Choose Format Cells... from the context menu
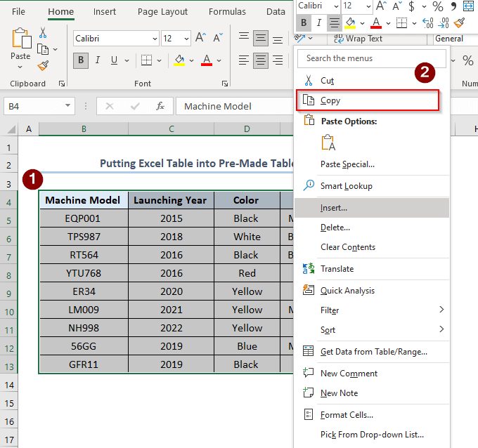Image resolution: width=478 pixels, height=448 pixels. 347,415
